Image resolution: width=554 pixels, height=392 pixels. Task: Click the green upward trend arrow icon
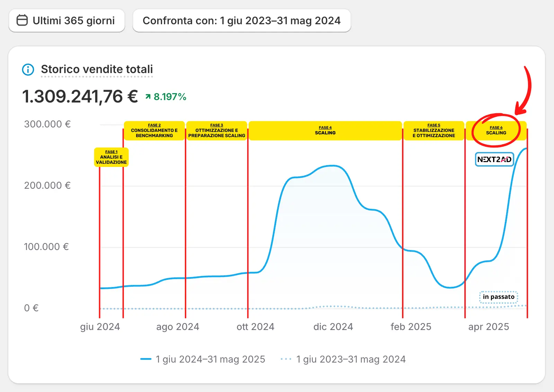[148, 97]
